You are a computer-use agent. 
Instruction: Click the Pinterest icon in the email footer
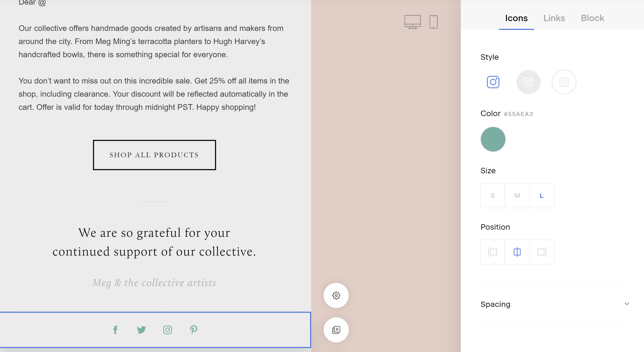point(193,330)
